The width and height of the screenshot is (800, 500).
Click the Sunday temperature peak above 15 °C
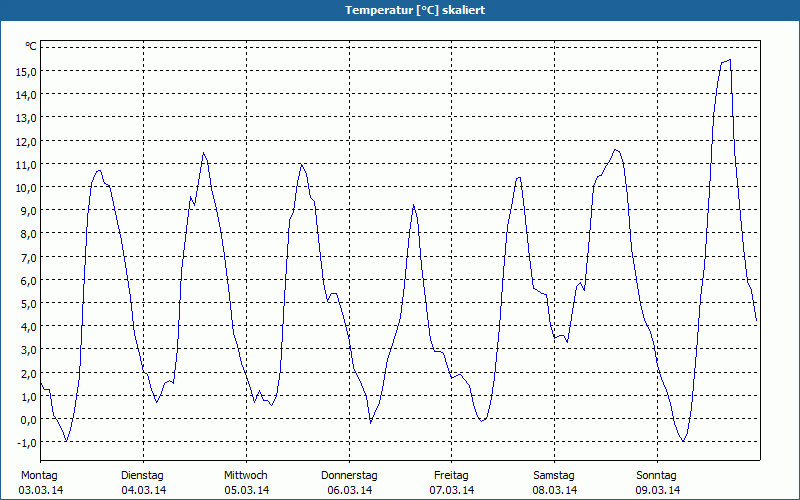point(730,60)
